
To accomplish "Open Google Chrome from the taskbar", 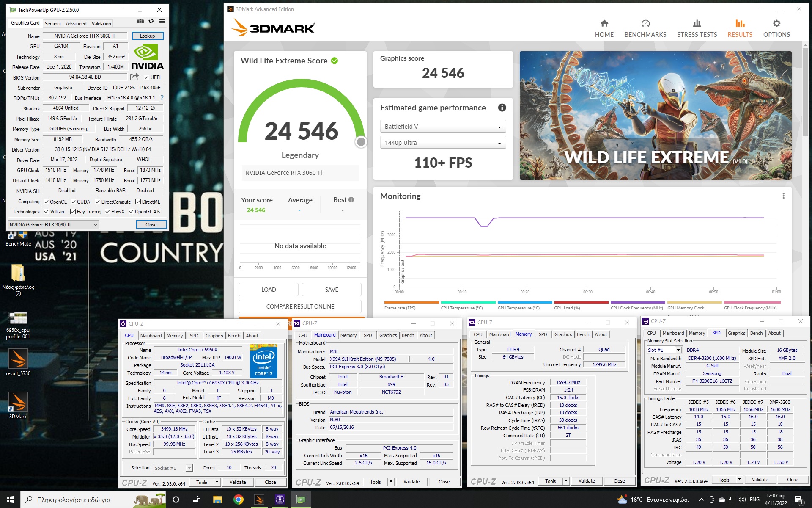I will pyautogui.click(x=239, y=500).
